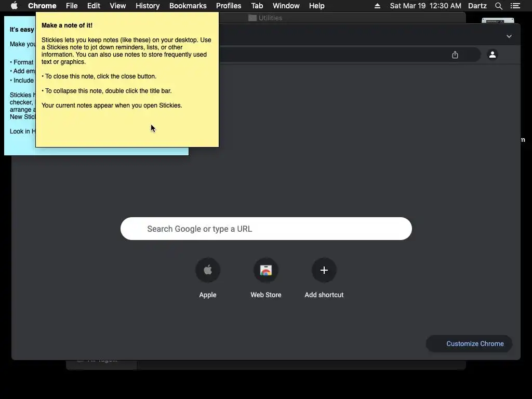Open the View menu
532x399 pixels.
pyautogui.click(x=118, y=6)
